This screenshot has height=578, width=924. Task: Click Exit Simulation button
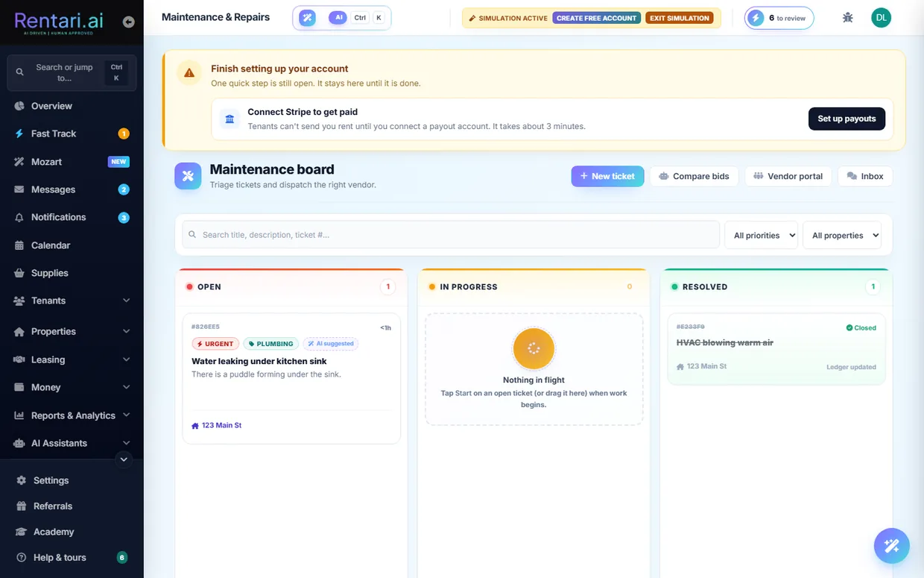[x=679, y=18]
